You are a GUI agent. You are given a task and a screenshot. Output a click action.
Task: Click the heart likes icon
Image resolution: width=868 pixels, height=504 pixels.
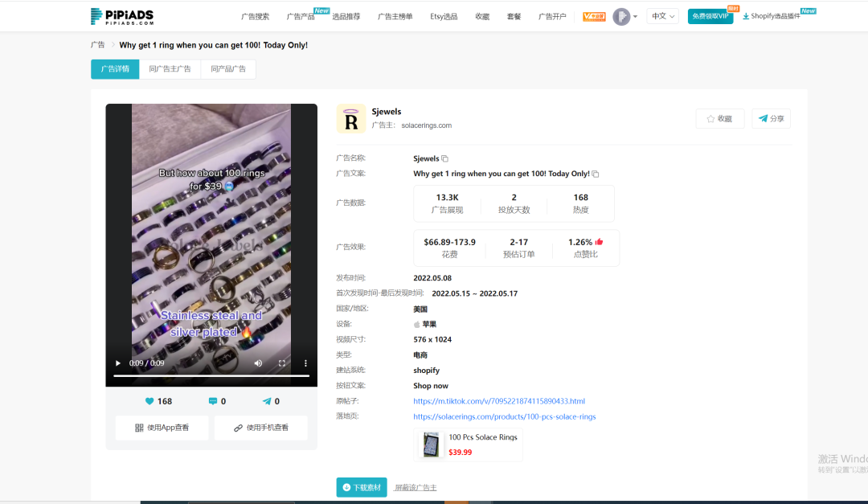point(149,401)
